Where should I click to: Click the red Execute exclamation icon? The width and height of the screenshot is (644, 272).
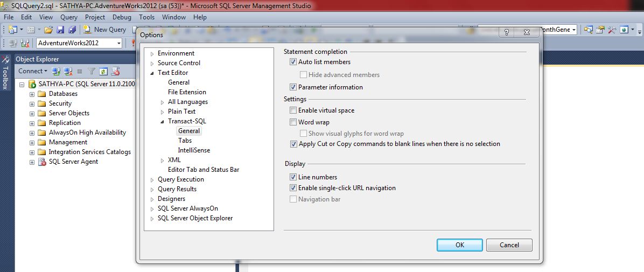click(x=133, y=43)
